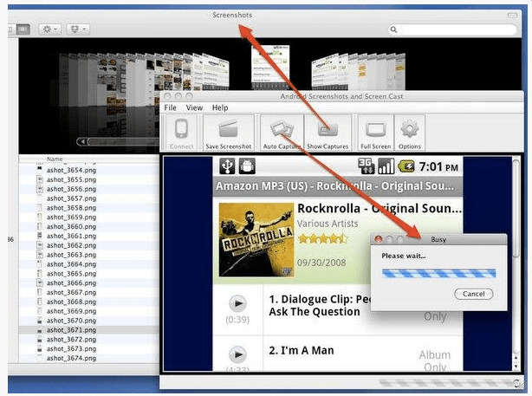532x396 pixels.
Task: Click the signal strength bars icon
Action: (386, 166)
